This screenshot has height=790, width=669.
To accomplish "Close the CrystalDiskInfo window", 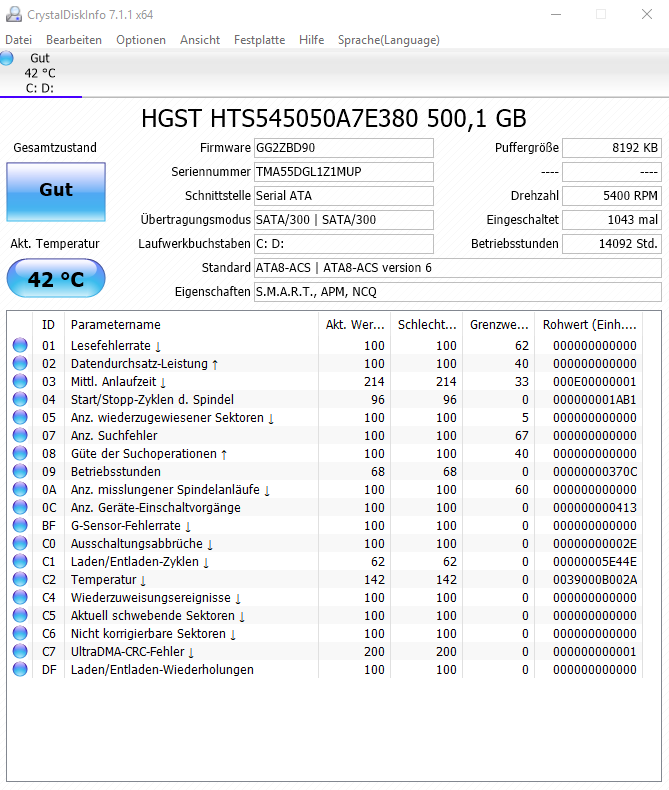I will tap(647, 14).
